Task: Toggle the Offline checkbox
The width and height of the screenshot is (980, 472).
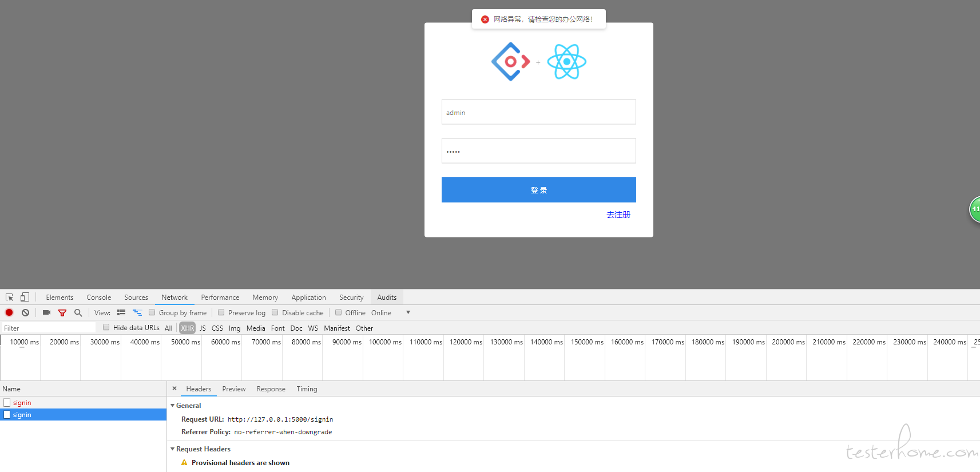Action: coord(338,312)
